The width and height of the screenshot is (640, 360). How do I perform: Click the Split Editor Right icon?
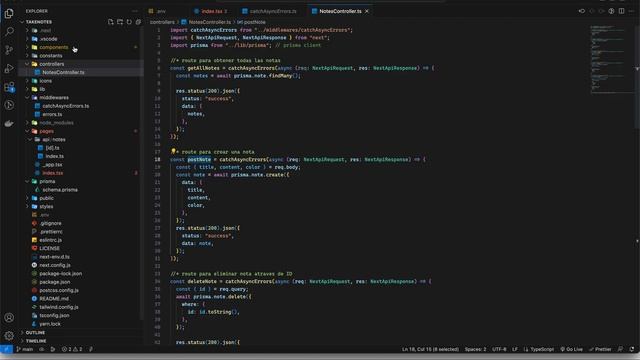click(x=621, y=11)
